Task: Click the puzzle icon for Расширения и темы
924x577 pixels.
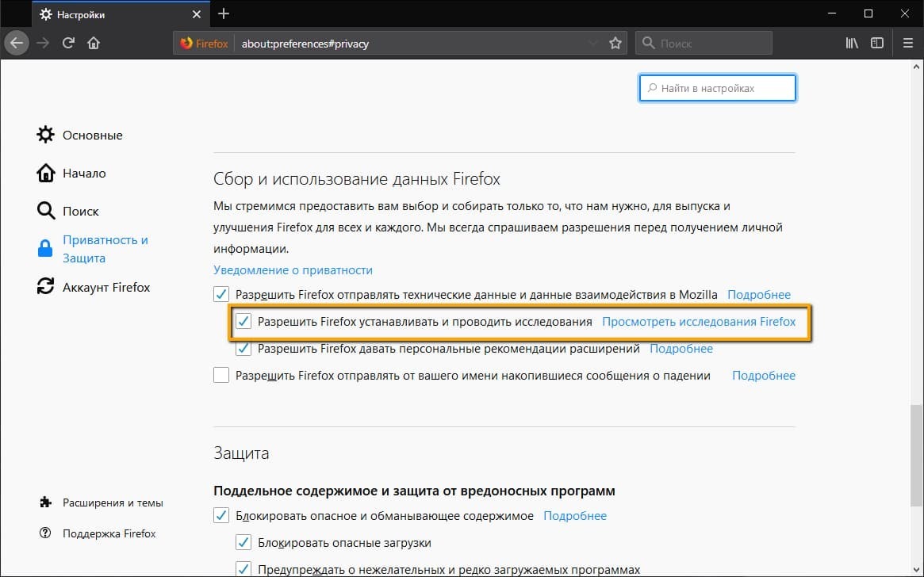Action: pos(45,502)
